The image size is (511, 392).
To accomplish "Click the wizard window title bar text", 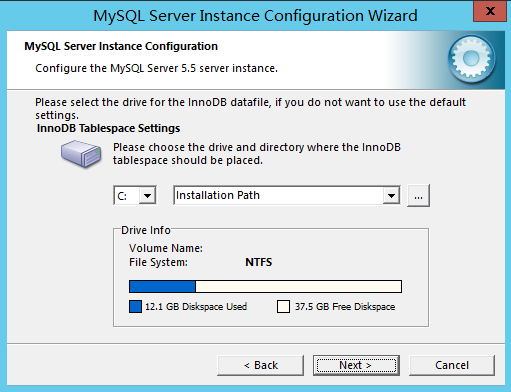I will pos(255,16).
